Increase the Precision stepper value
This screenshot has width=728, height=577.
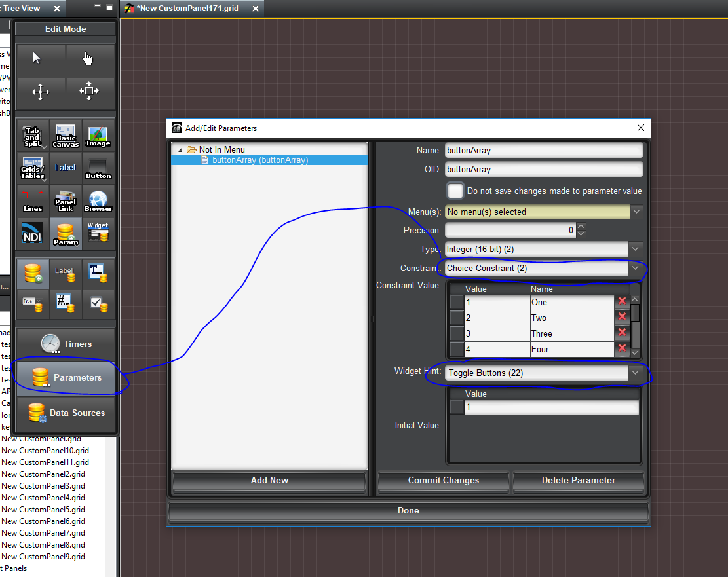pyautogui.click(x=581, y=227)
